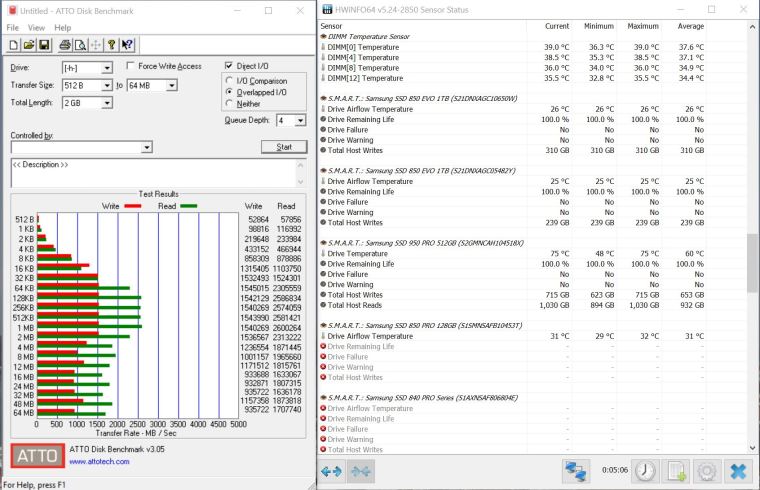Image resolution: width=760 pixels, height=490 pixels.
Task: Click the Sensor column header in HWiNFO
Action: coord(331,26)
